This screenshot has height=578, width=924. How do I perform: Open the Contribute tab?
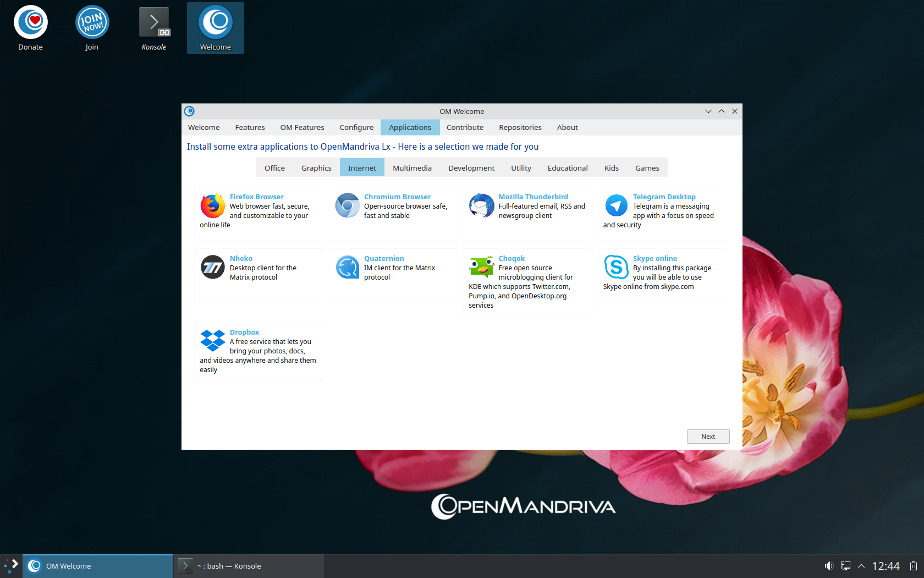point(465,127)
